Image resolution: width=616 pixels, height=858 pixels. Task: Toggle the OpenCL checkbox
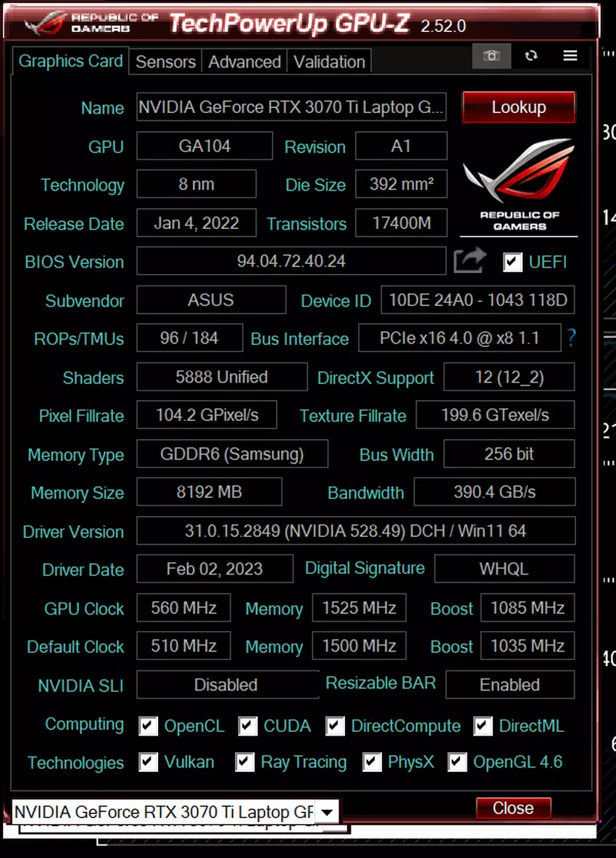point(149,726)
